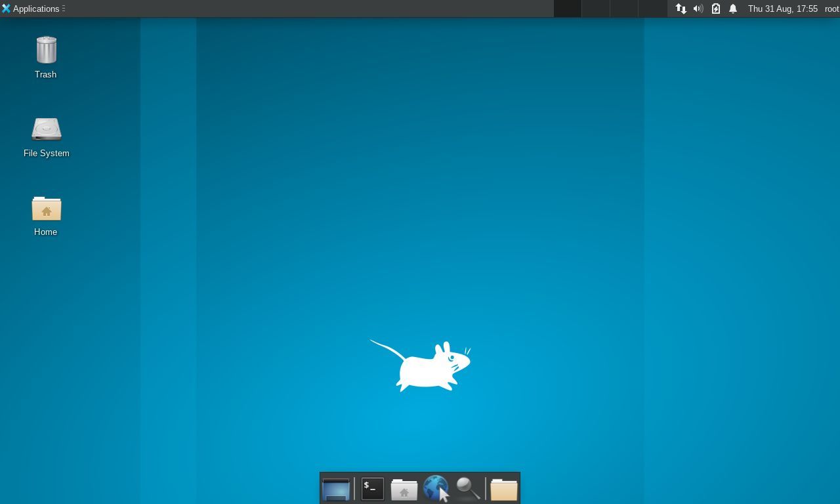
Task: Toggle Do Not Disturb via the notification bell
Action: pos(732,9)
